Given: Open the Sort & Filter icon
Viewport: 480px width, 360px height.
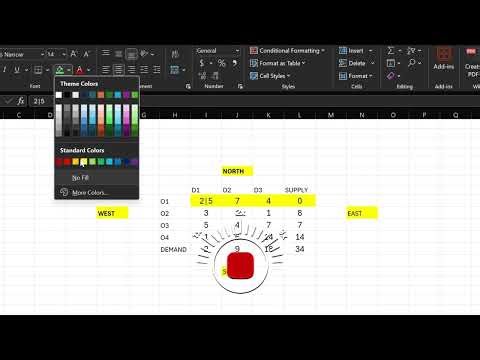Looking at the screenshot, I should [x=411, y=51].
